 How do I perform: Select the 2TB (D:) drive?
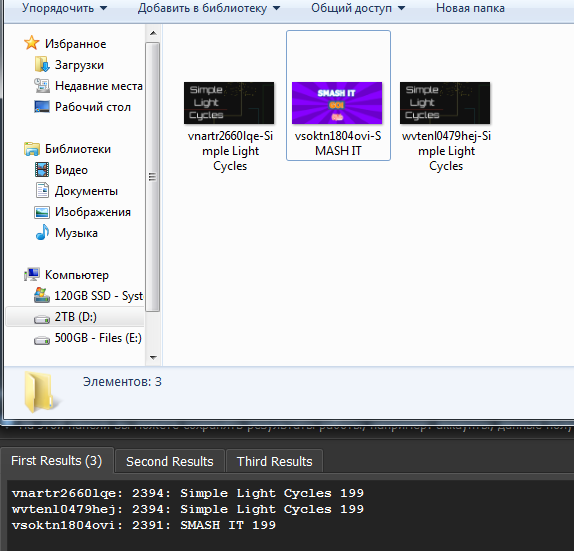[x=75, y=317]
